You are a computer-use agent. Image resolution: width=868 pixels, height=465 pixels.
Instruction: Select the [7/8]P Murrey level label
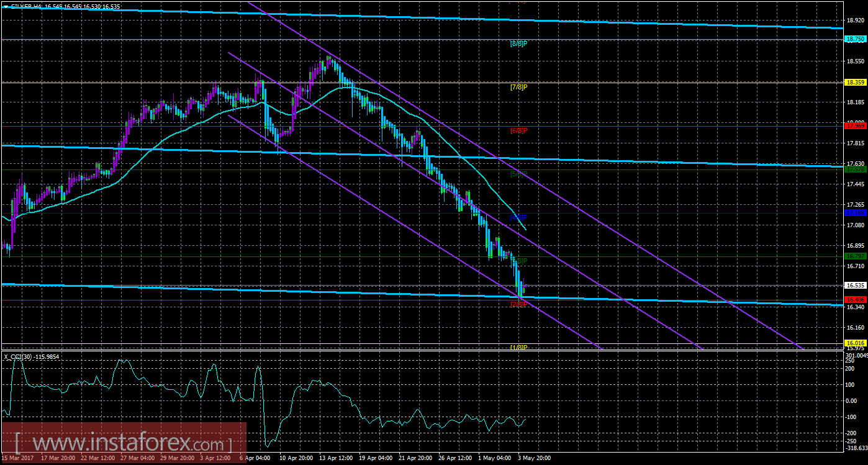(x=518, y=87)
